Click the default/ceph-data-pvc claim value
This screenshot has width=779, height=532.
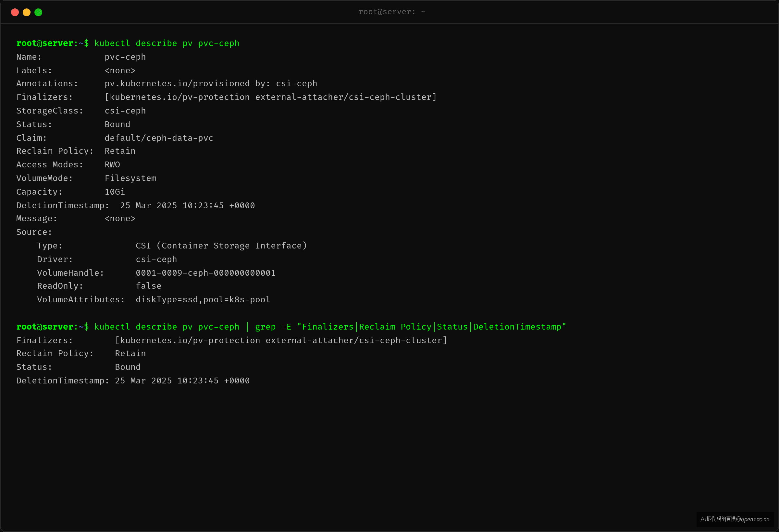pyautogui.click(x=159, y=138)
